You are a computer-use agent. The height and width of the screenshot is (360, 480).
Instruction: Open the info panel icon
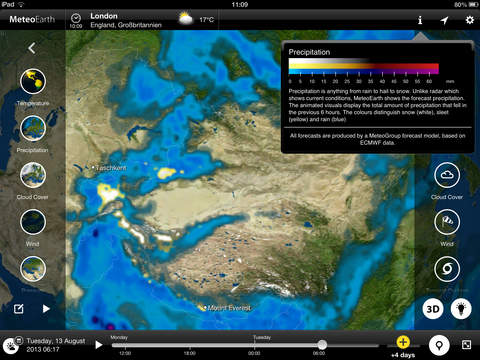(x=420, y=20)
